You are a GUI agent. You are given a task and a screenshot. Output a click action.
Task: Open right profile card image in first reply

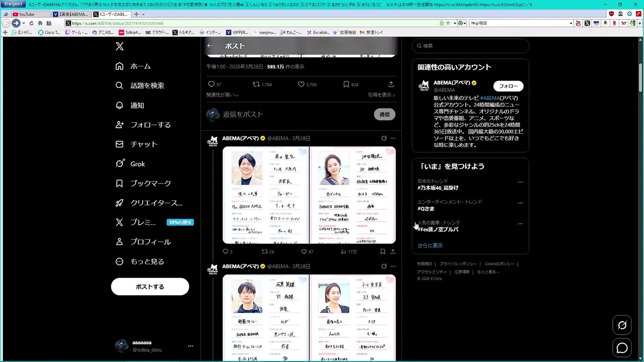353,195
